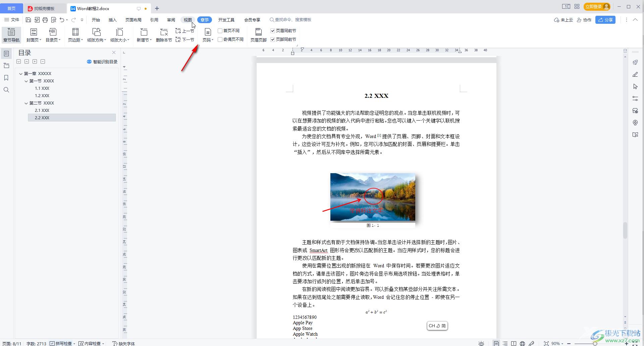Viewport: 644px width, 346px height.
Task: Click the Redo arrow icon
Action: (x=73, y=20)
